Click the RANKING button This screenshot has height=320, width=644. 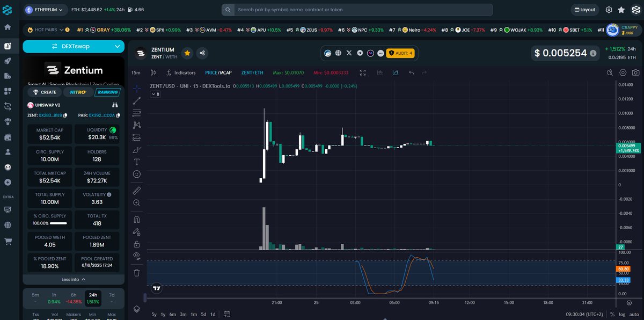[107, 92]
